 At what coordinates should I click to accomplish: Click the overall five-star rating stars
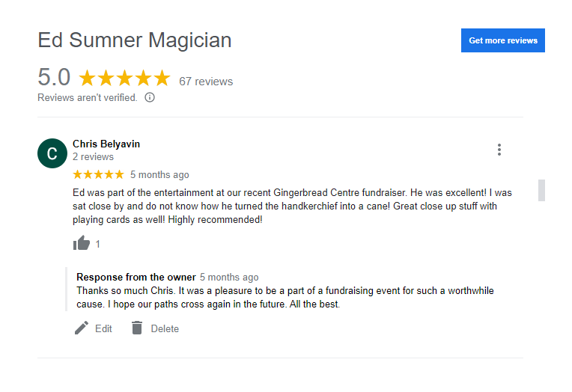point(124,78)
